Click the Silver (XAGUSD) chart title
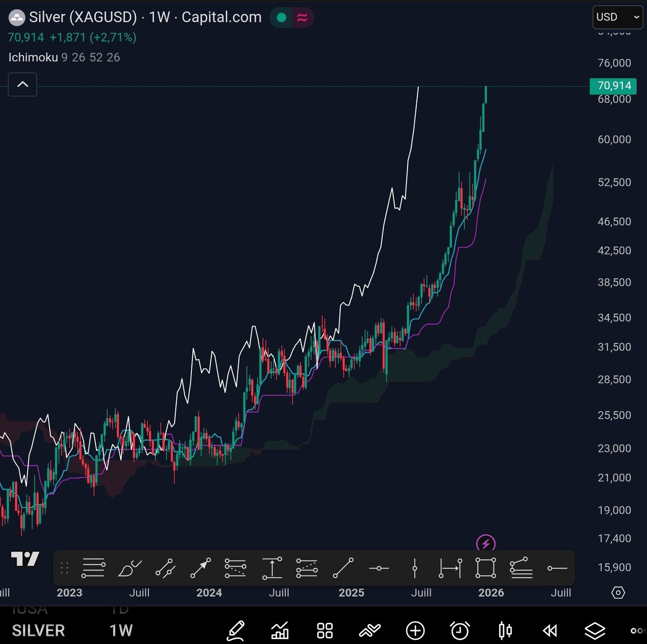This screenshot has height=644, width=647. coord(84,17)
